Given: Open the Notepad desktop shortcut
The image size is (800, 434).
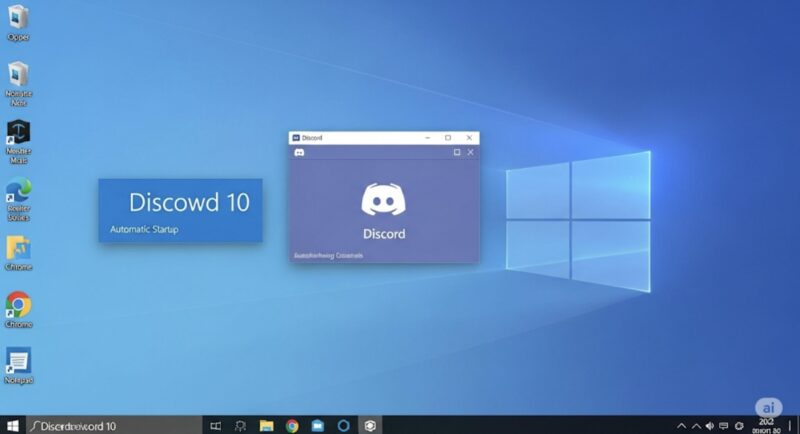Looking at the screenshot, I should tap(18, 361).
